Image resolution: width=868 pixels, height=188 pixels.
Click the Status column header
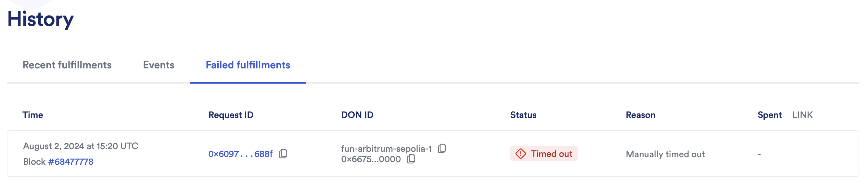[x=524, y=115]
